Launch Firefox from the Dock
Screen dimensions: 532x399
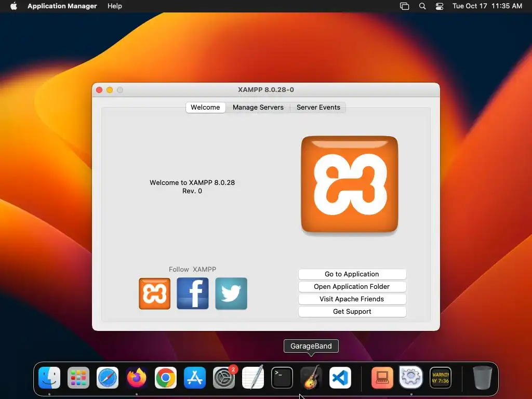click(x=137, y=378)
